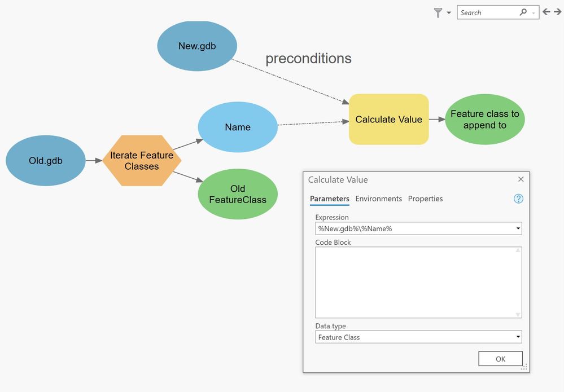Click the filter funnel icon

coord(438,12)
